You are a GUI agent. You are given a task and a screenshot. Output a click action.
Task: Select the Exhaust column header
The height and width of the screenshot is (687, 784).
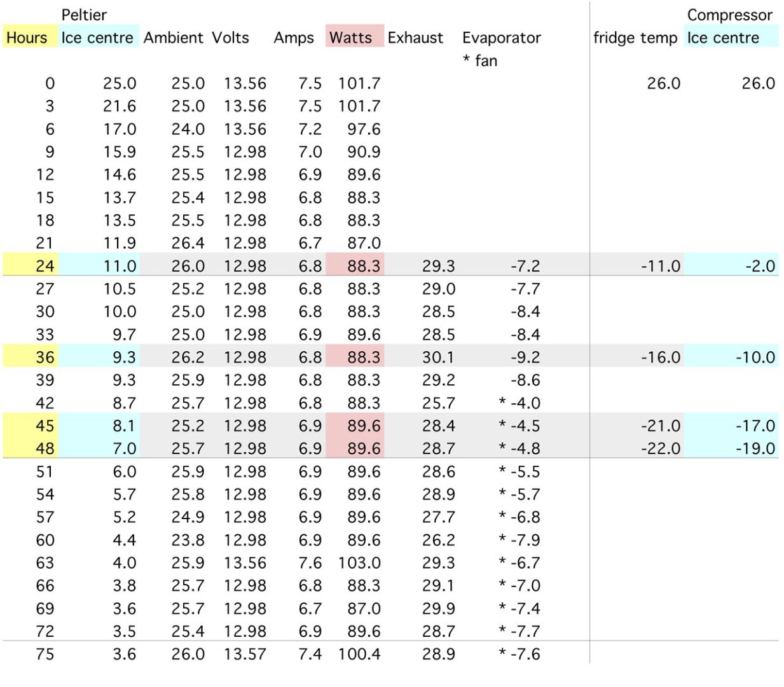(415, 38)
